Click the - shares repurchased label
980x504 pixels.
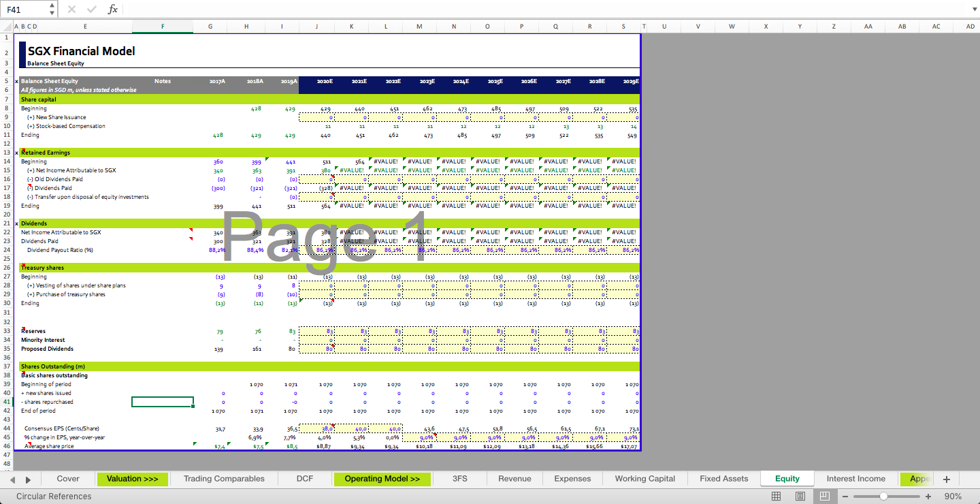coord(47,402)
